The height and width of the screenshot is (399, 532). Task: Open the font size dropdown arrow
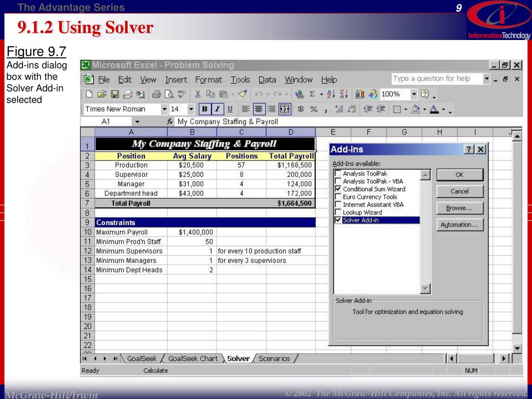[191, 109]
